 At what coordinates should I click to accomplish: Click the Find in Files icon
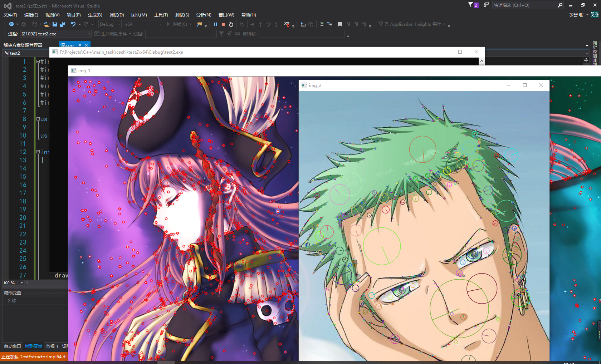tap(199, 24)
